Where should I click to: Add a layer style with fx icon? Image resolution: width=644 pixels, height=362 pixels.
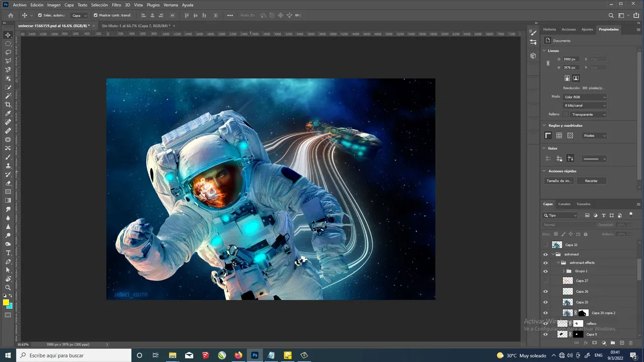[586, 343]
